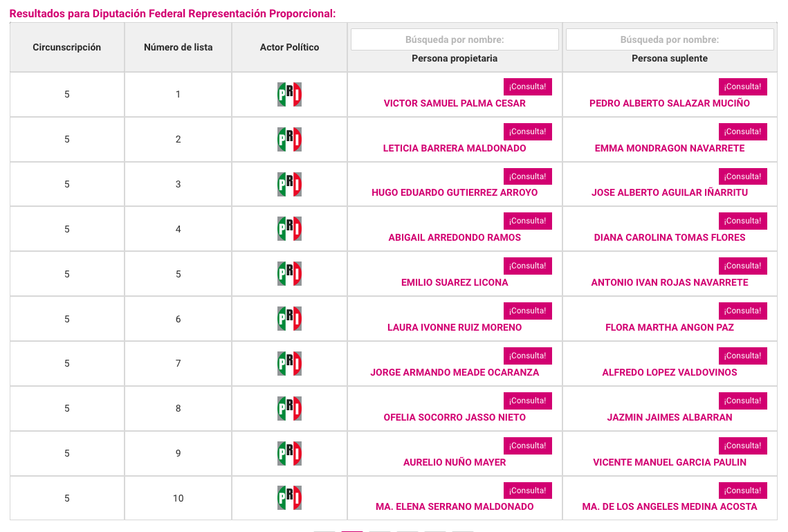Click the PRI logo in list row 1
Viewport: 788px width, 532px height.
(x=289, y=95)
